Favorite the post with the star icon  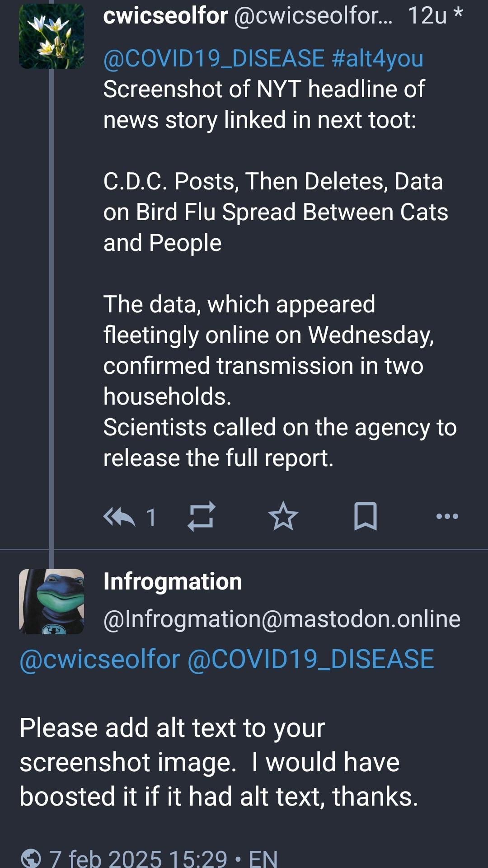(x=283, y=516)
